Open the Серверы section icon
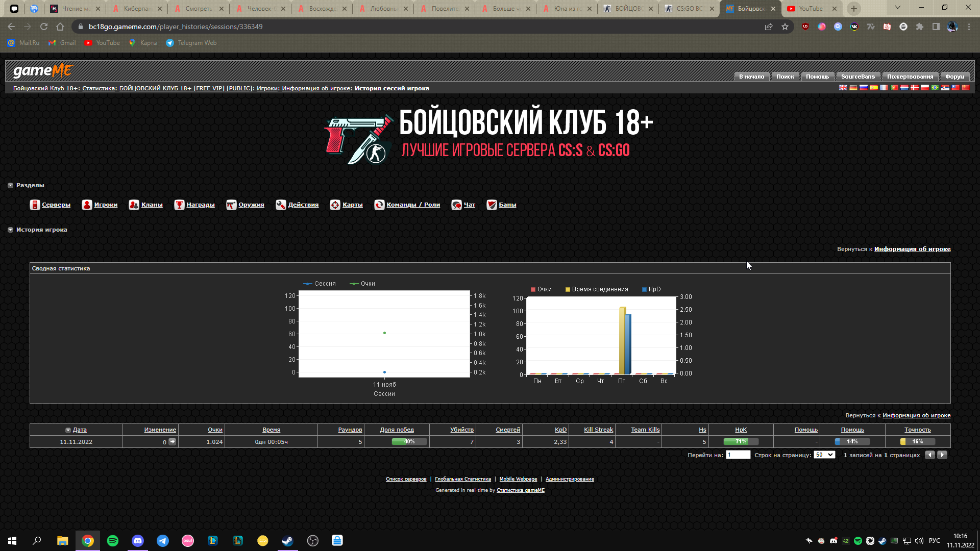This screenshot has height=551, width=980. 35,205
